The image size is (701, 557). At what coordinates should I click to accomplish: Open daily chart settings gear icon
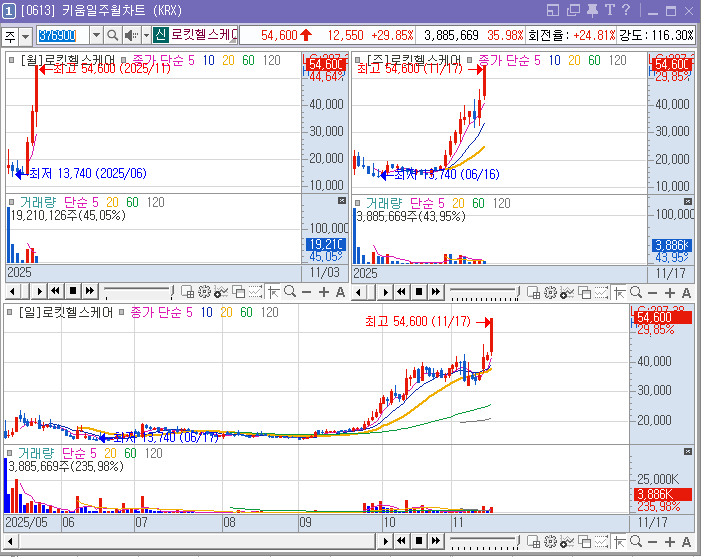tap(550, 541)
